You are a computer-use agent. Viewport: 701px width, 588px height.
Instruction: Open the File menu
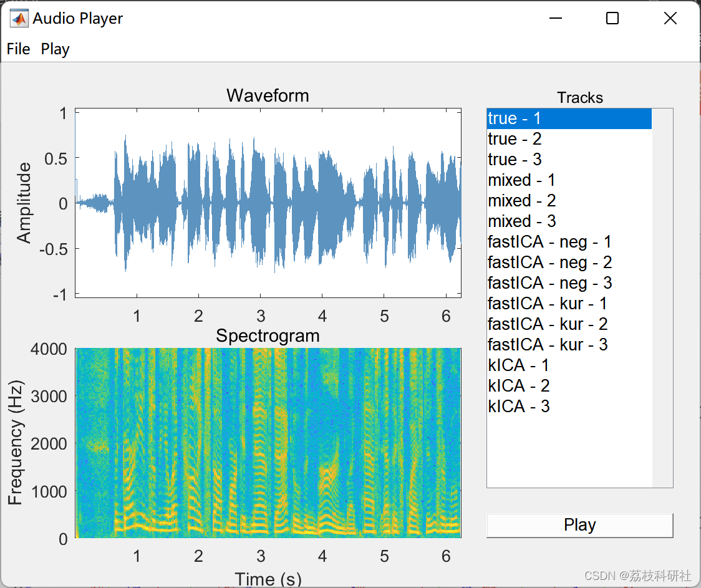(x=18, y=49)
